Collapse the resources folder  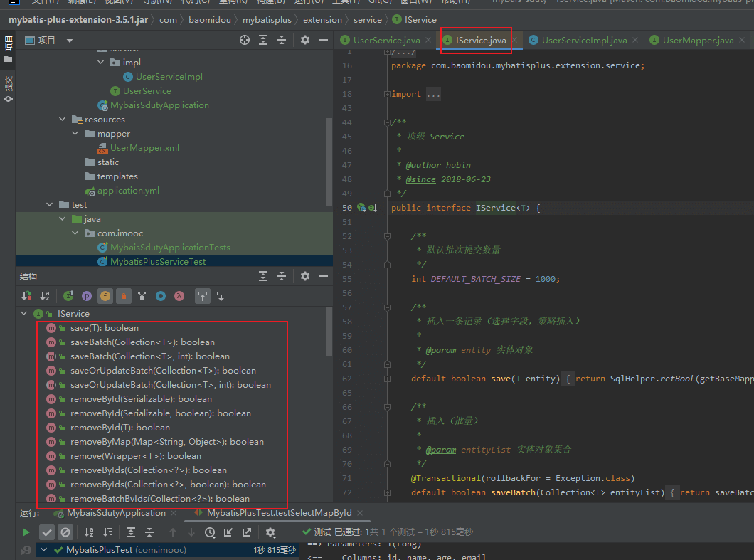(x=62, y=119)
